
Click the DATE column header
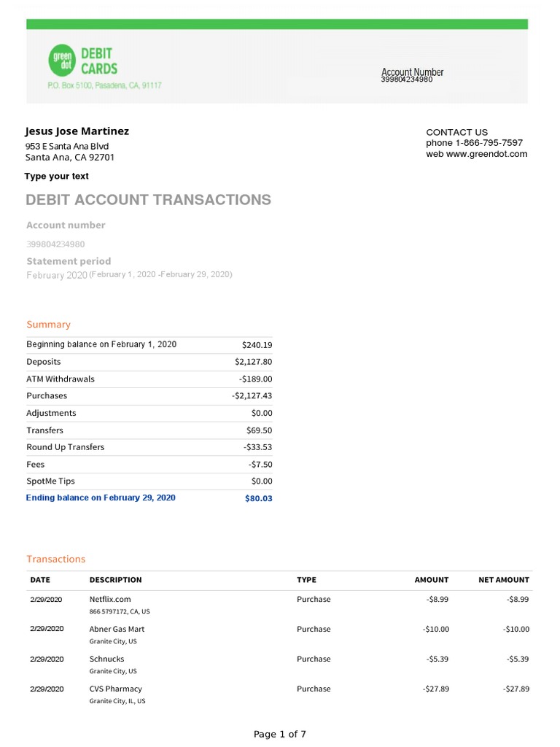coord(40,580)
